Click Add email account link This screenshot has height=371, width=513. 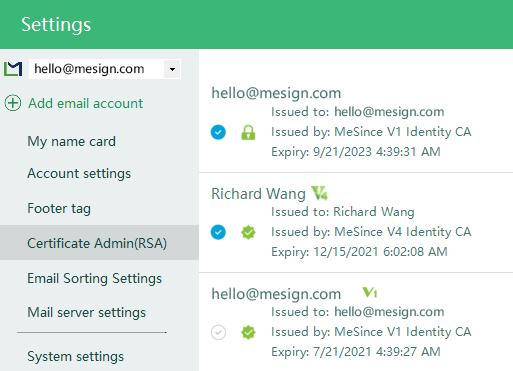tap(86, 103)
